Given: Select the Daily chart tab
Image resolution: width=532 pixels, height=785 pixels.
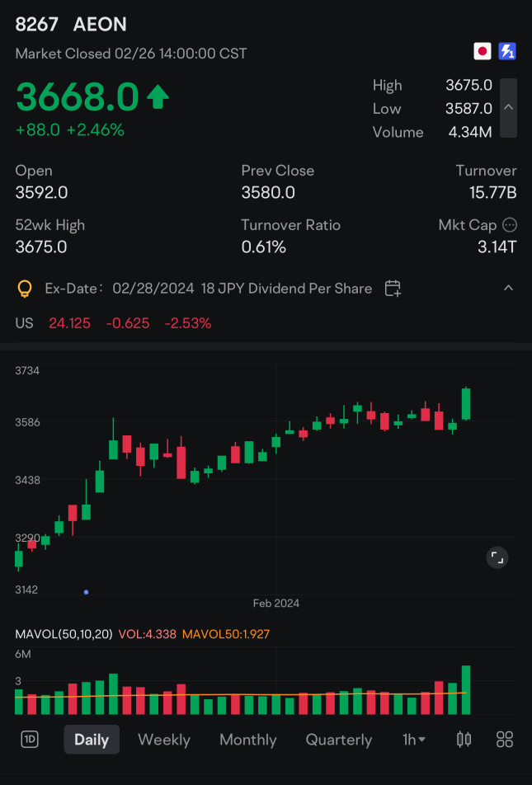Looking at the screenshot, I should click(92, 740).
